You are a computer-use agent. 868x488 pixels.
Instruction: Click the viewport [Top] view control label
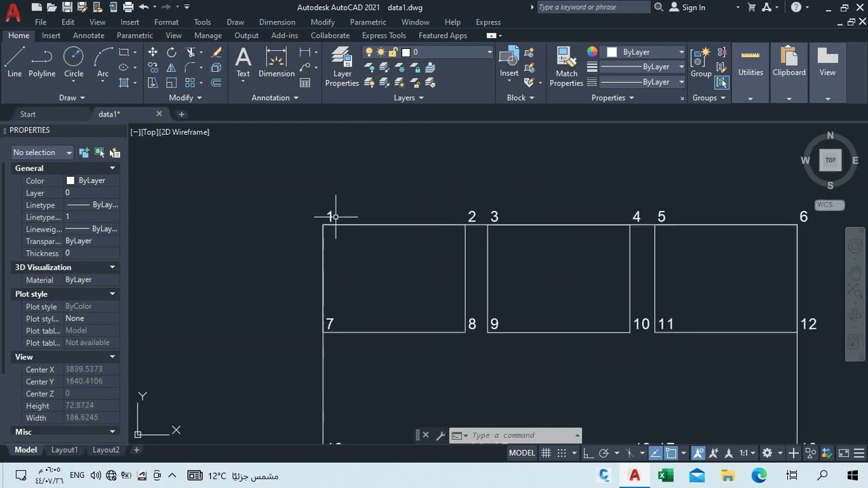click(x=149, y=132)
